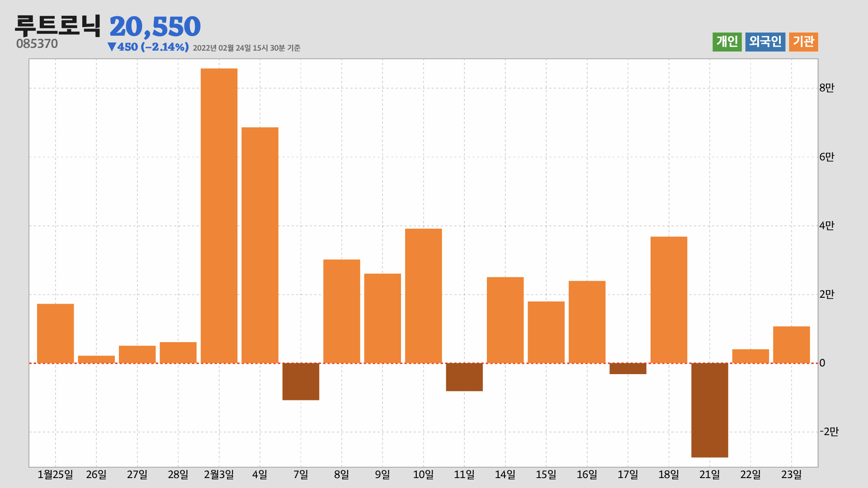Viewport: 868px width, 488px height.
Task: Click the 0 y-axis label
Action: pos(822,363)
